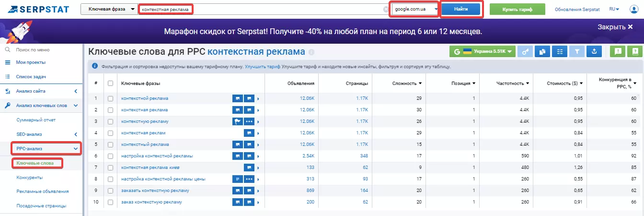Click the Google G icon in the region button
Image resolution: width=644 pixels, height=216 pixels.
(457, 51)
